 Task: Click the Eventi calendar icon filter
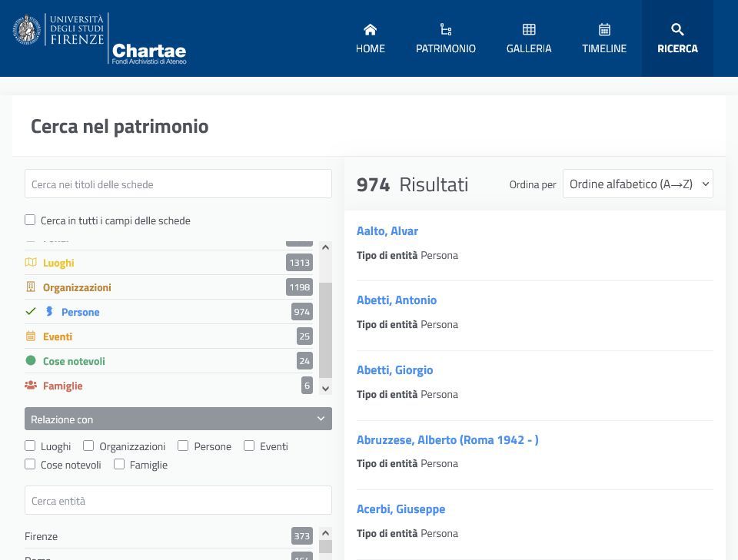pyautogui.click(x=31, y=336)
